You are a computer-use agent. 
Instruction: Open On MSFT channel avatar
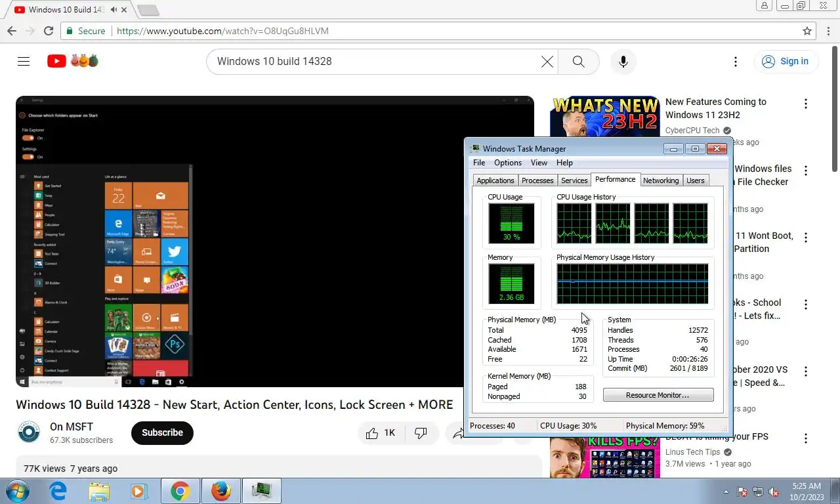click(x=29, y=432)
